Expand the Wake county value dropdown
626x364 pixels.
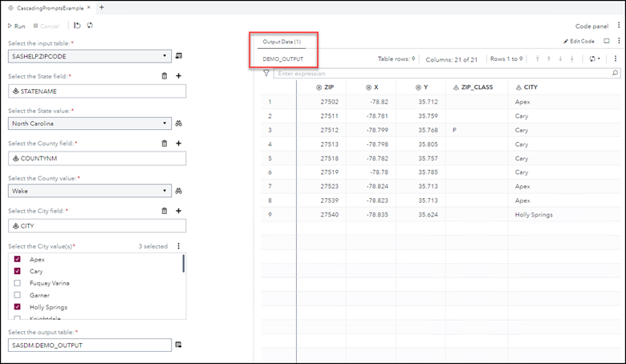(x=165, y=191)
